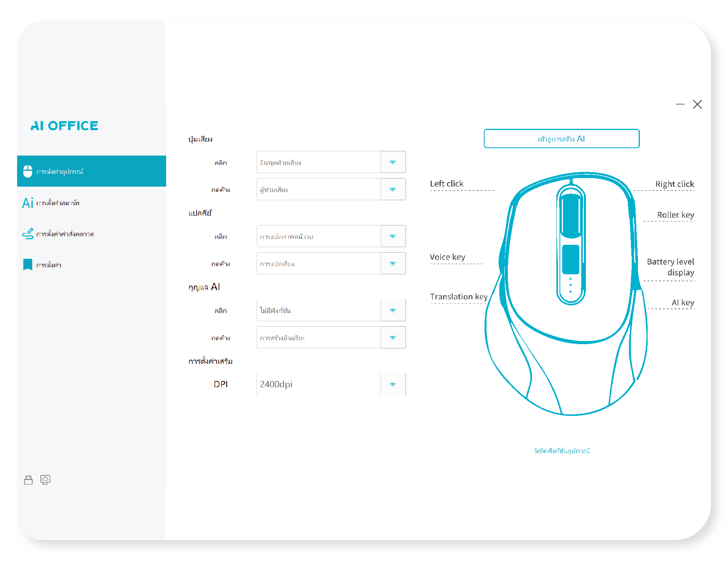
Task: Click the USB receiver icon at bottom left
Action: coord(28,480)
